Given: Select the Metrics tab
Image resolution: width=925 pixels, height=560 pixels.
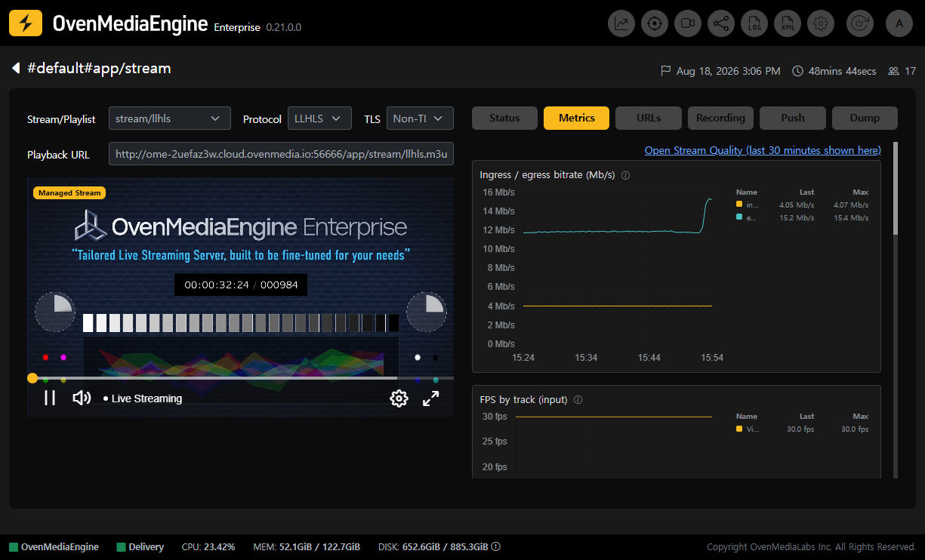Looking at the screenshot, I should [577, 118].
